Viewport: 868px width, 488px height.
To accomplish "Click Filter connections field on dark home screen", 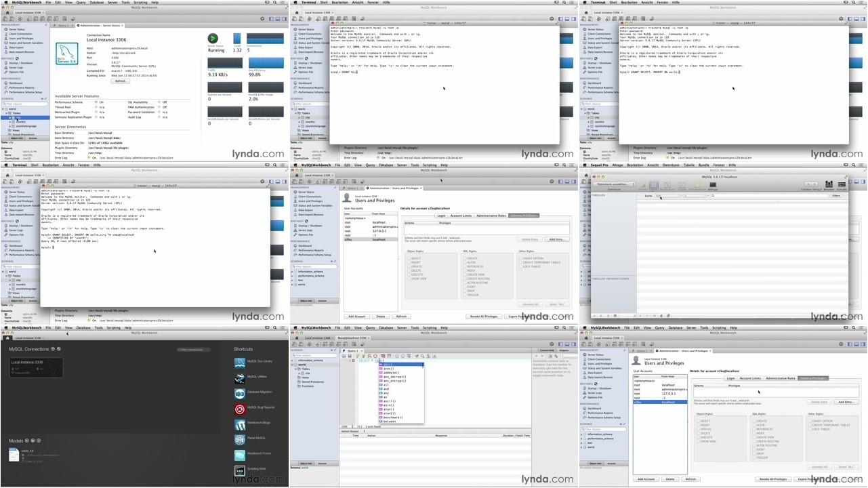I will coord(194,350).
